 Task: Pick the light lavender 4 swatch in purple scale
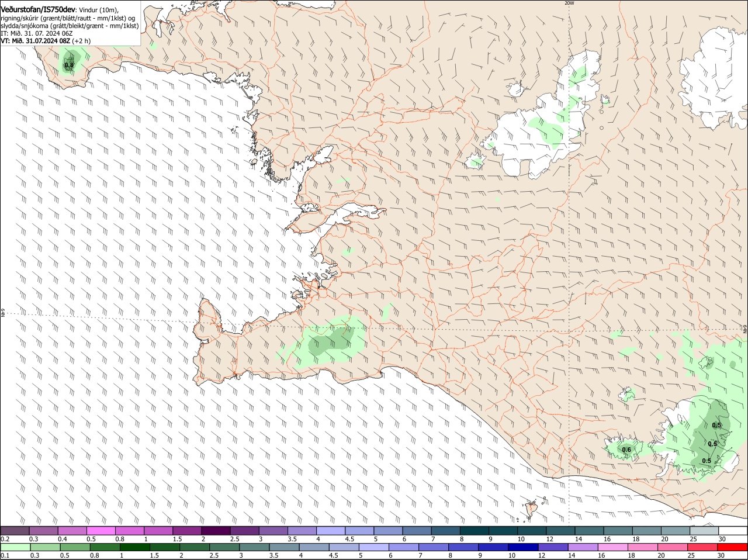pos(330,530)
